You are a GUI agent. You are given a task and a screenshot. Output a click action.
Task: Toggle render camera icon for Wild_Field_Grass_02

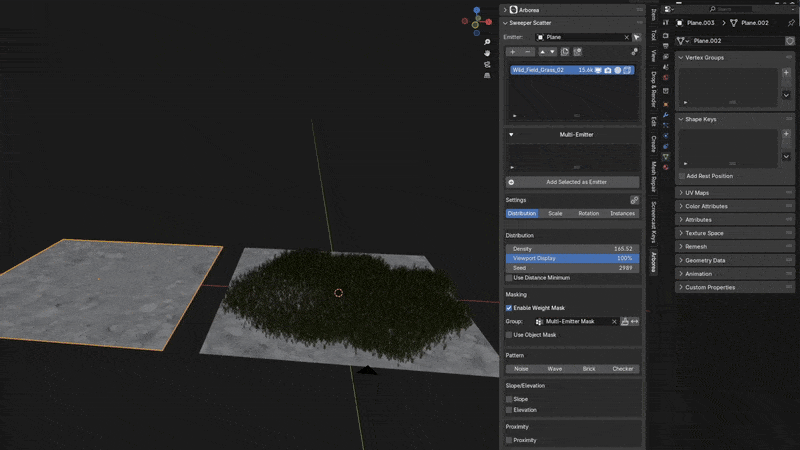[608, 70]
